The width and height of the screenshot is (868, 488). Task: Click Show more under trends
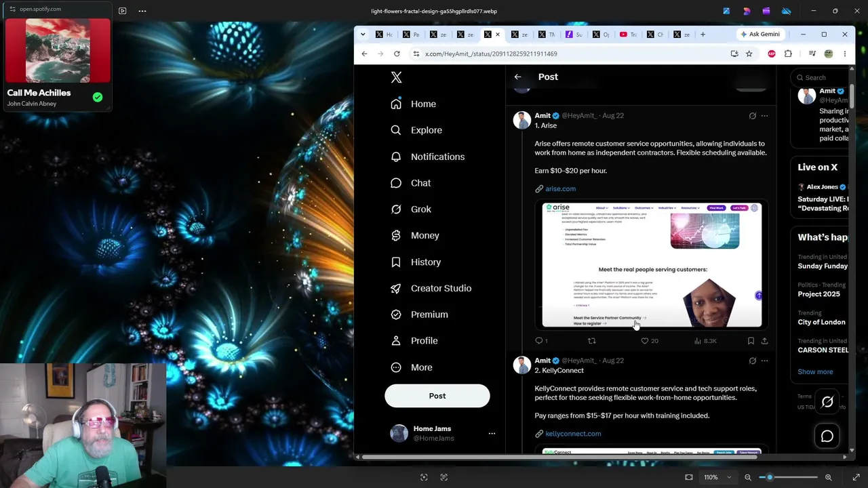pyautogui.click(x=815, y=372)
